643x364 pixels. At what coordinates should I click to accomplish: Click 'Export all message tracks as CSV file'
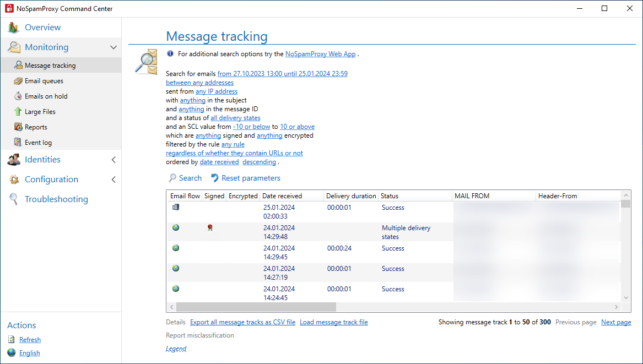pos(243,322)
